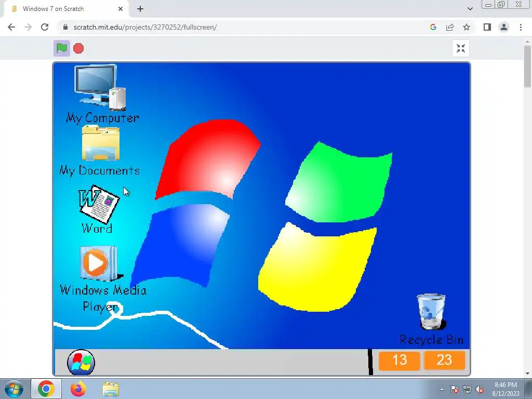Stop the project with the red stop button

pyautogui.click(x=78, y=48)
